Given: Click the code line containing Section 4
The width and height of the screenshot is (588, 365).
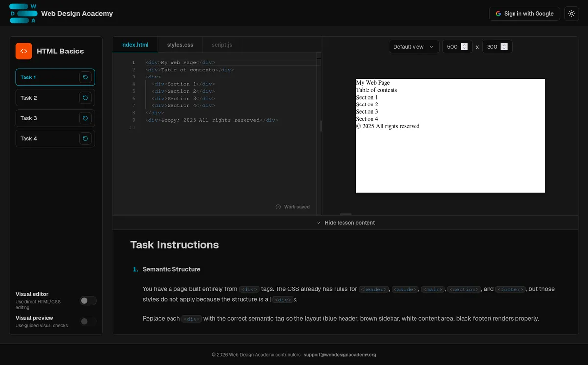Looking at the screenshot, I should click(183, 105).
